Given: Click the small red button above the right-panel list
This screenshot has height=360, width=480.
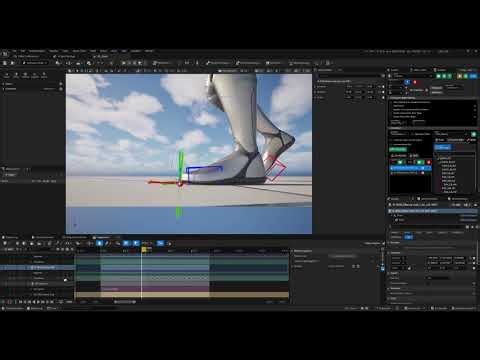Looking at the screenshot, I should (x=429, y=162).
